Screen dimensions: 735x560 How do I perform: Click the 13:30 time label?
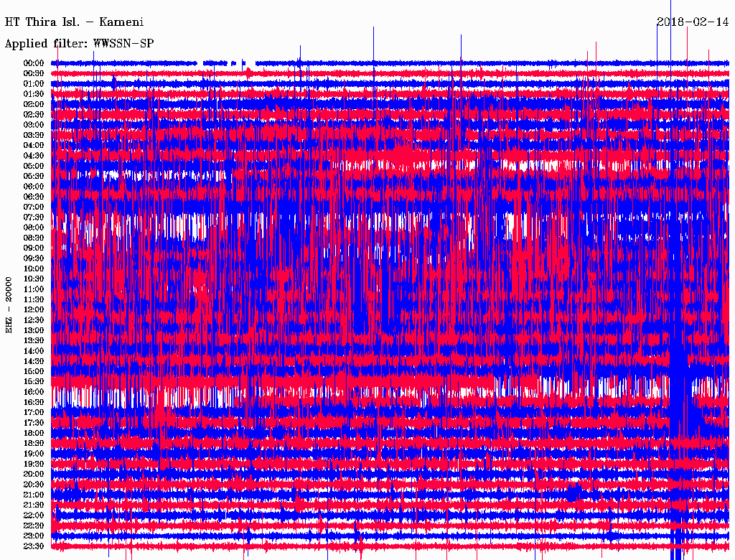[34, 340]
